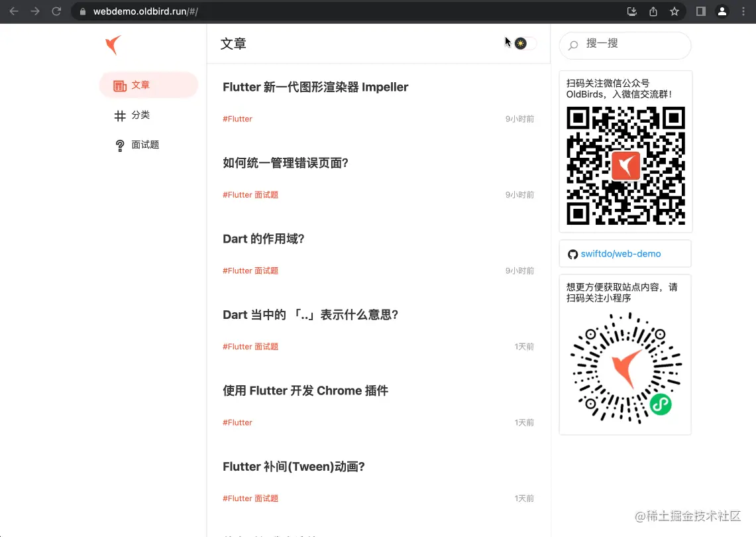Click the 扫码关注微信公众号 caption text
This screenshot has width=756, height=537.
[x=619, y=88]
